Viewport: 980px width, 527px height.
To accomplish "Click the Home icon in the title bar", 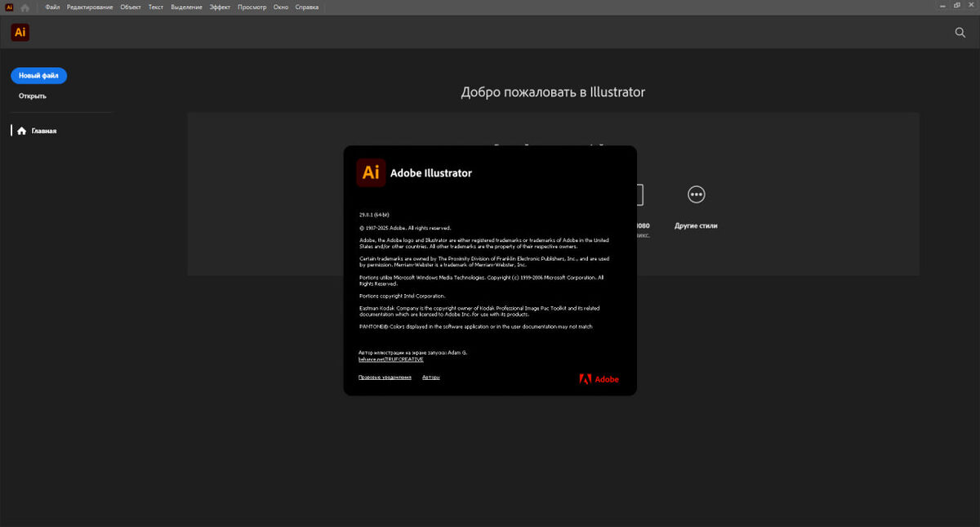I will tap(25, 7).
